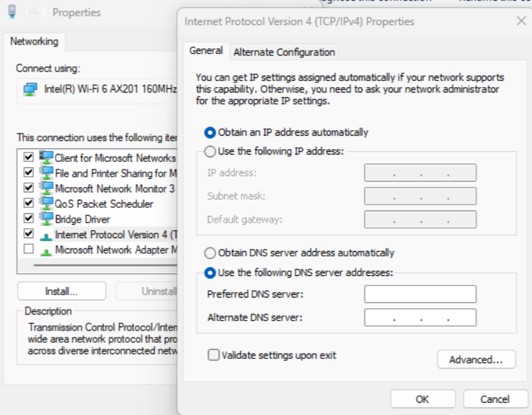The width and height of the screenshot is (532, 415).
Task: Open the Advanced... settings
Action: tap(476, 360)
